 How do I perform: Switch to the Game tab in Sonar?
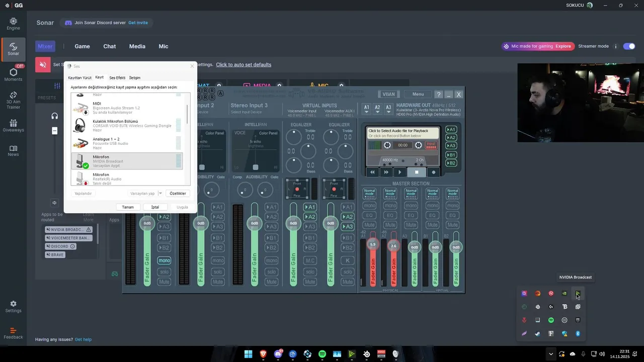point(82,46)
